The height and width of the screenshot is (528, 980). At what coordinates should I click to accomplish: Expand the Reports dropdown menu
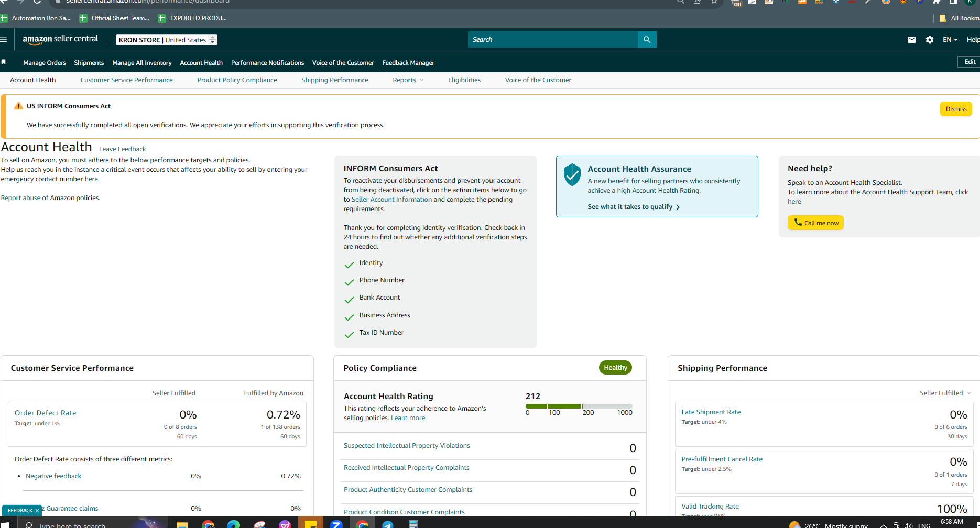pyautogui.click(x=408, y=80)
